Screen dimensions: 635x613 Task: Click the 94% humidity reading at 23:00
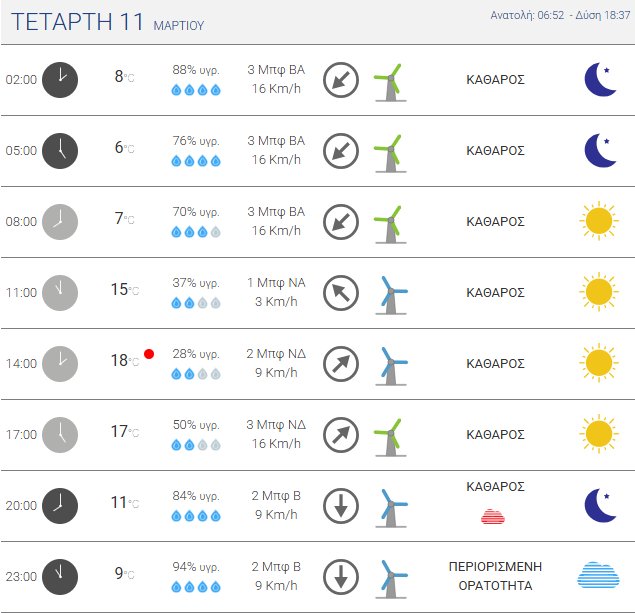(196, 566)
